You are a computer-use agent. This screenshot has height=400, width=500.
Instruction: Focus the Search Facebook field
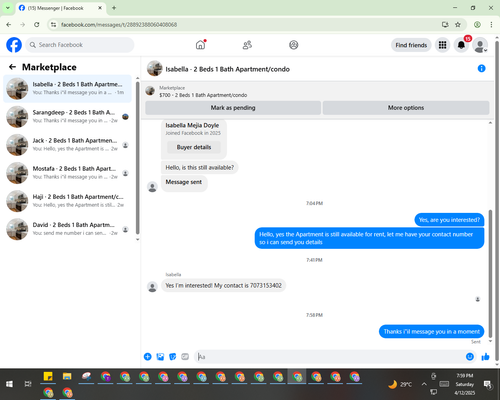click(x=80, y=45)
